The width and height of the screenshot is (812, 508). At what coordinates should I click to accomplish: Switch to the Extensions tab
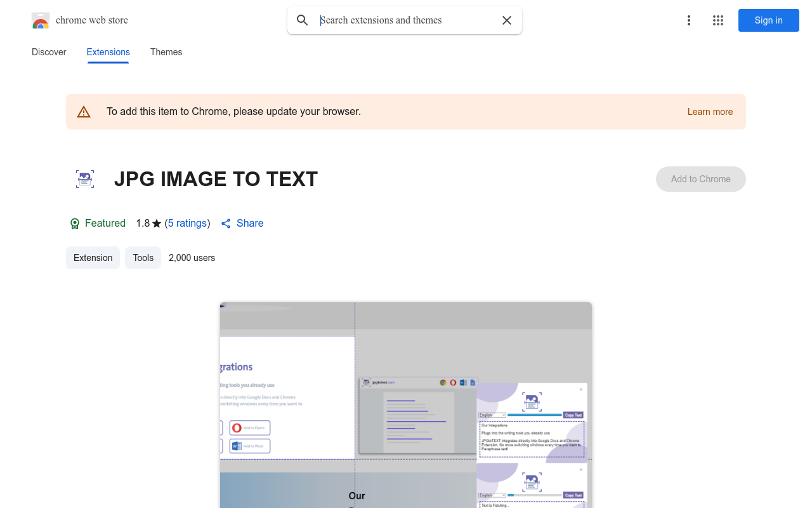pyautogui.click(x=108, y=52)
